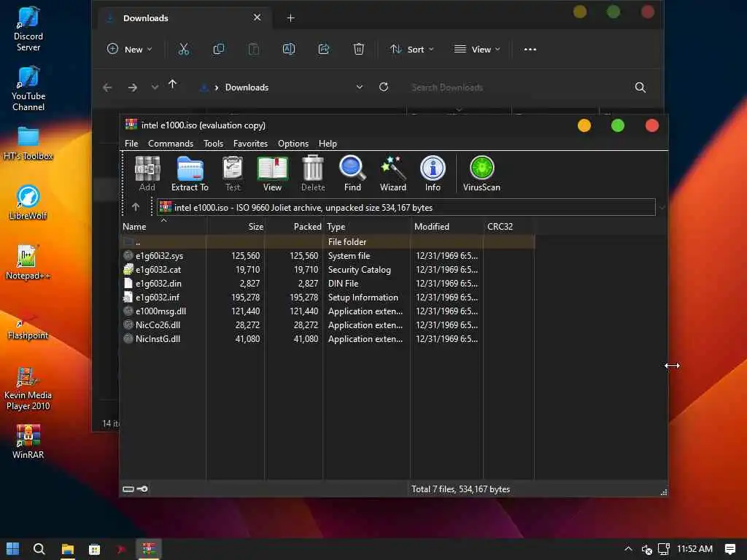Select the parent folder '..' row
Viewport: 747px width, 560px height.
click(328, 242)
